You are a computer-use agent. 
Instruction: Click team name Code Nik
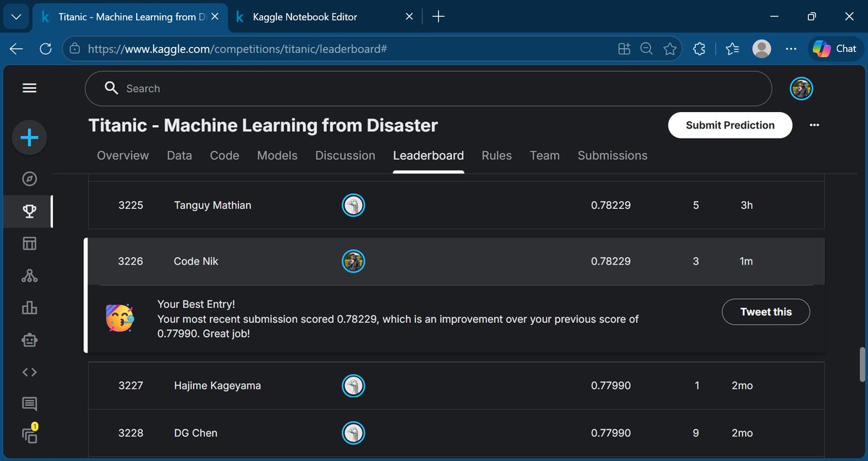(196, 261)
